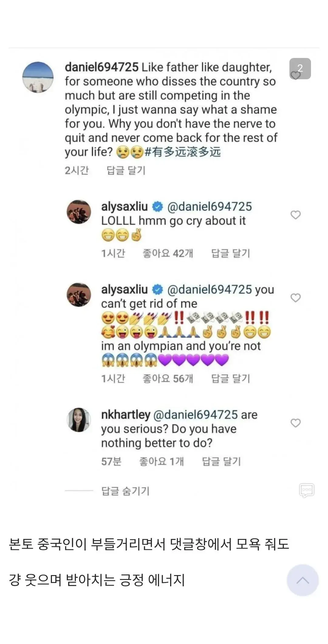Image resolution: width=328 pixels, height=644 pixels.
Task: Tap the daniel694725 username on top comment
Action: (x=101, y=67)
